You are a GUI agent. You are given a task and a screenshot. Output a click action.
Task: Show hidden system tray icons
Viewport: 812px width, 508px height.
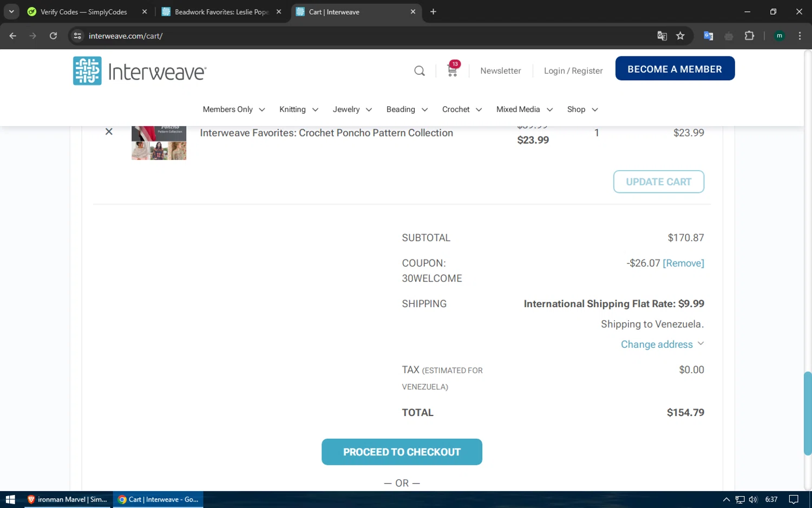pyautogui.click(x=726, y=499)
